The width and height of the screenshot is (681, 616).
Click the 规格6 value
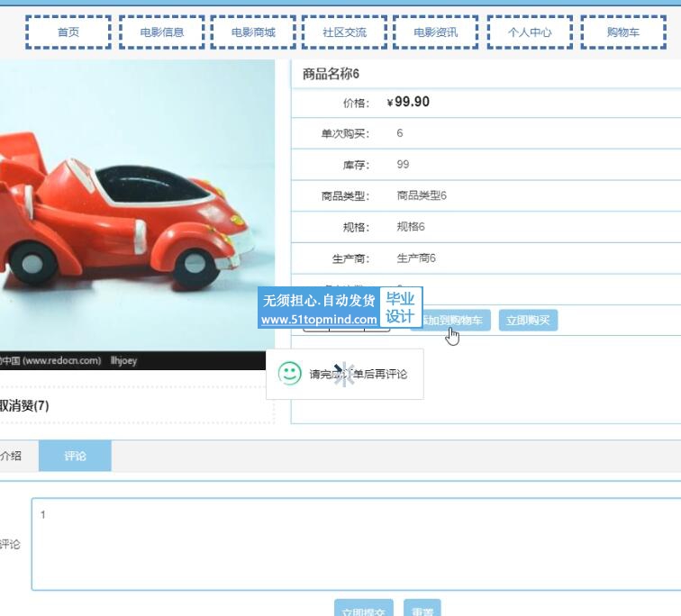click(411, 227)
